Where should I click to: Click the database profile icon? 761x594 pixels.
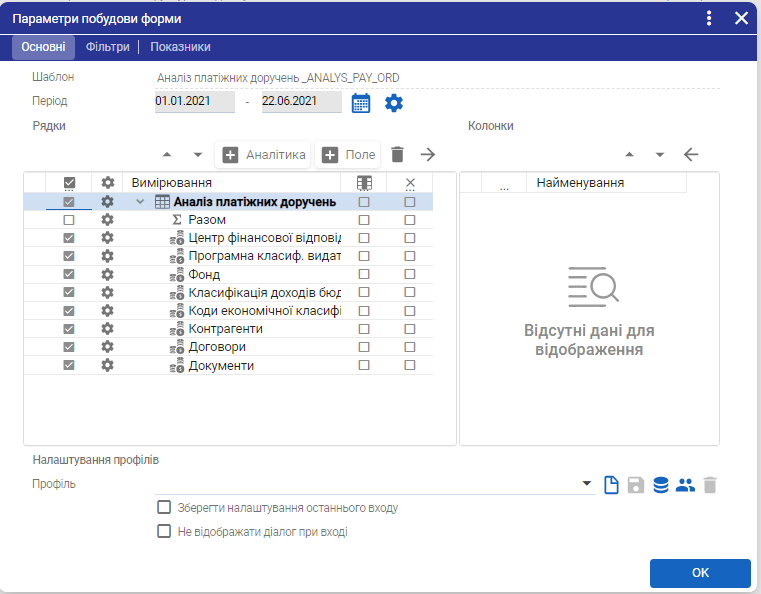click(661, 485)
